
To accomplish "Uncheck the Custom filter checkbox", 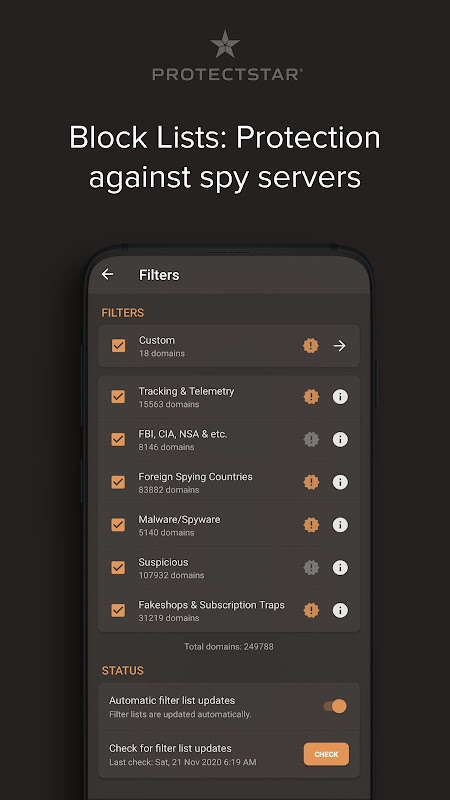I will [x=118, y=345].
